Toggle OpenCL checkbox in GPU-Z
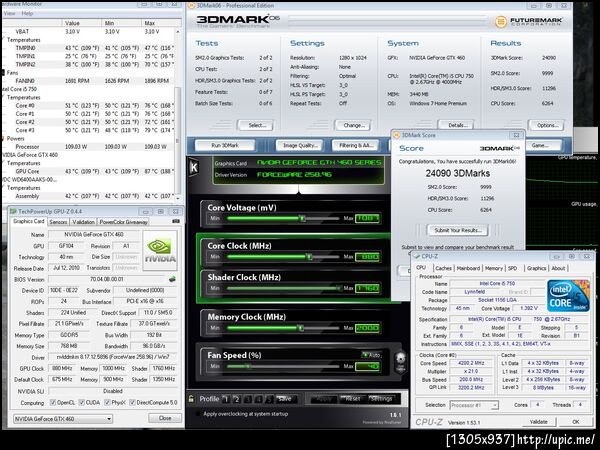 tap(53, 403)
